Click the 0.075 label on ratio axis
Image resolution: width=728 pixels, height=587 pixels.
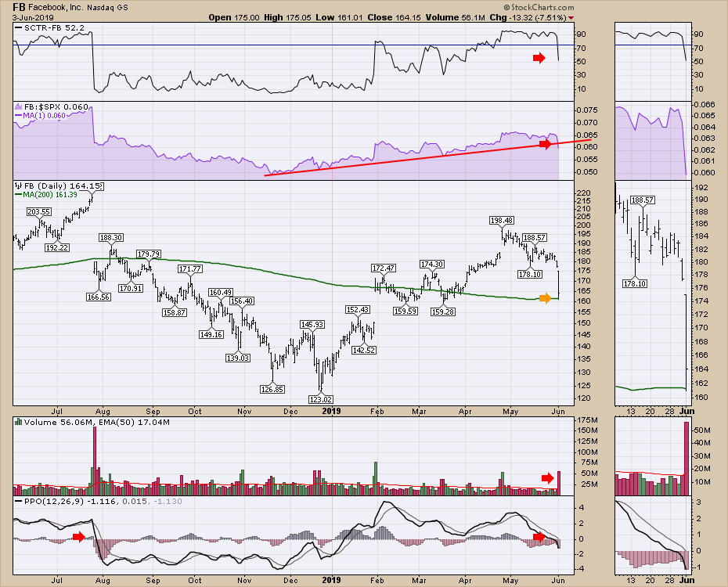(x=586, y=110)
